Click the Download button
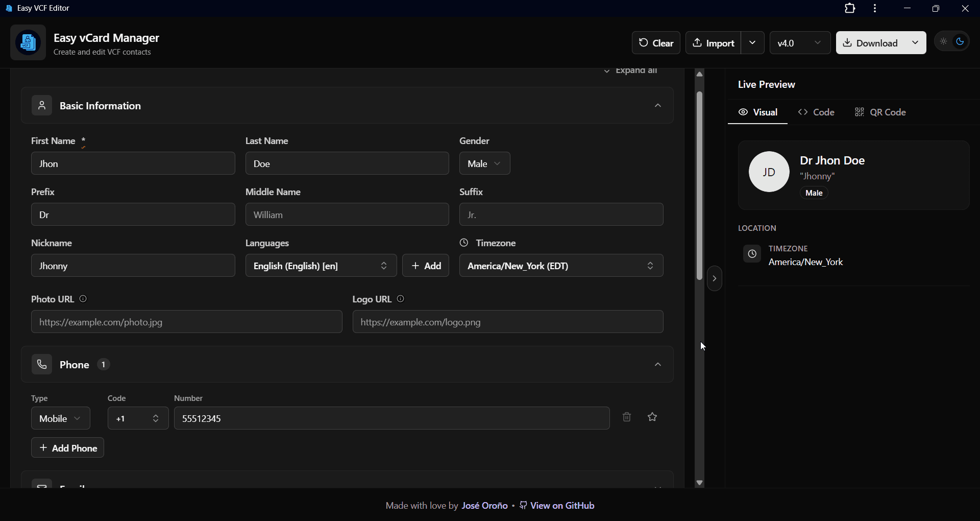The image size is (980, 521). (871, 43)
